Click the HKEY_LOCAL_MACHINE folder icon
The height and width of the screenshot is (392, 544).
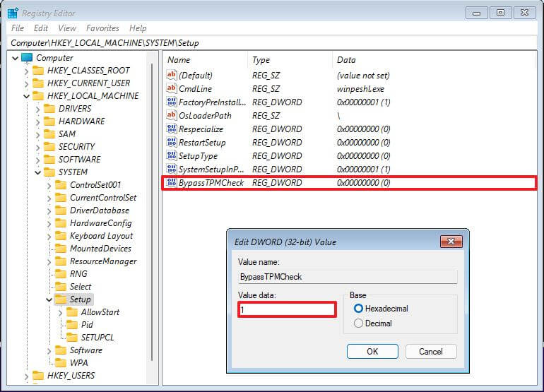(38, 96)
